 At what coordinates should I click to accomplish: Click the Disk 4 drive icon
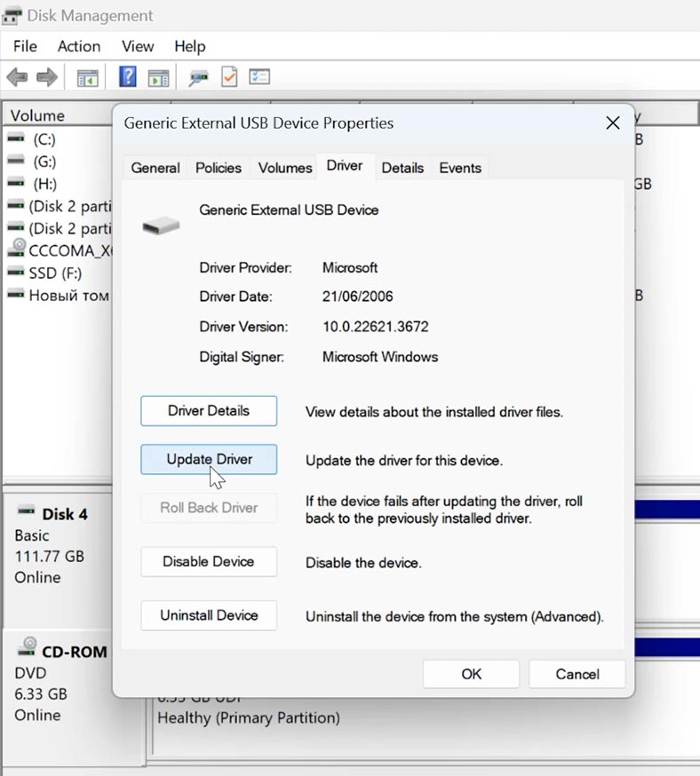pyautogui.click(x=26, y=511)
